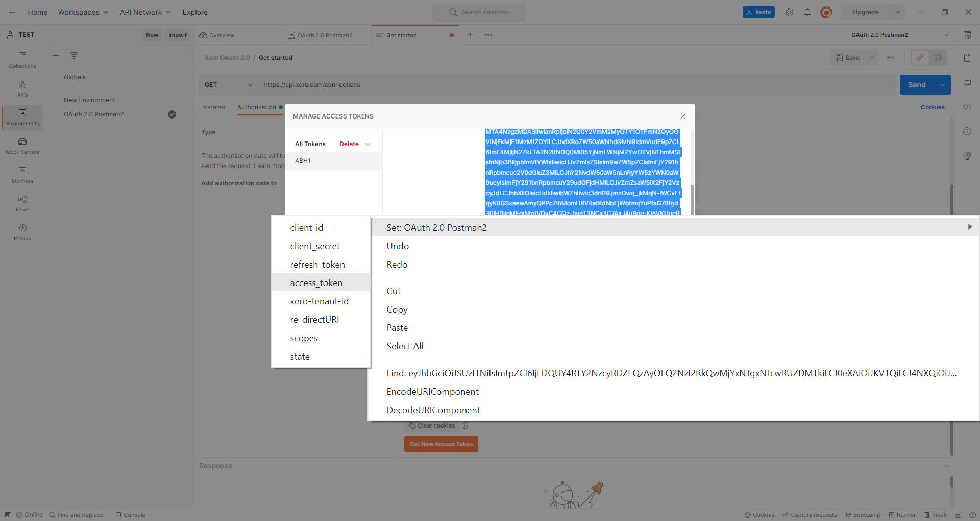Open the Documentation panel icon
The width and height of the screenshot is (980, 521).
pos(968,57)
